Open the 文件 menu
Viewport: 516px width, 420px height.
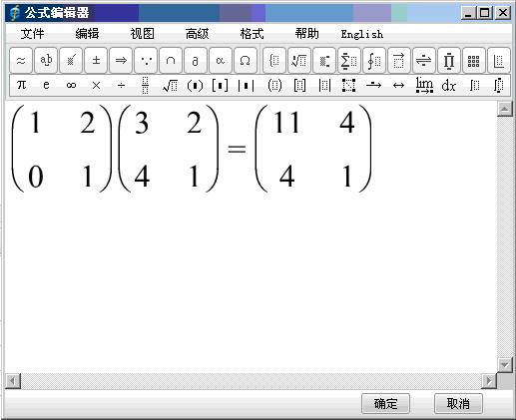tap(32, 34)
